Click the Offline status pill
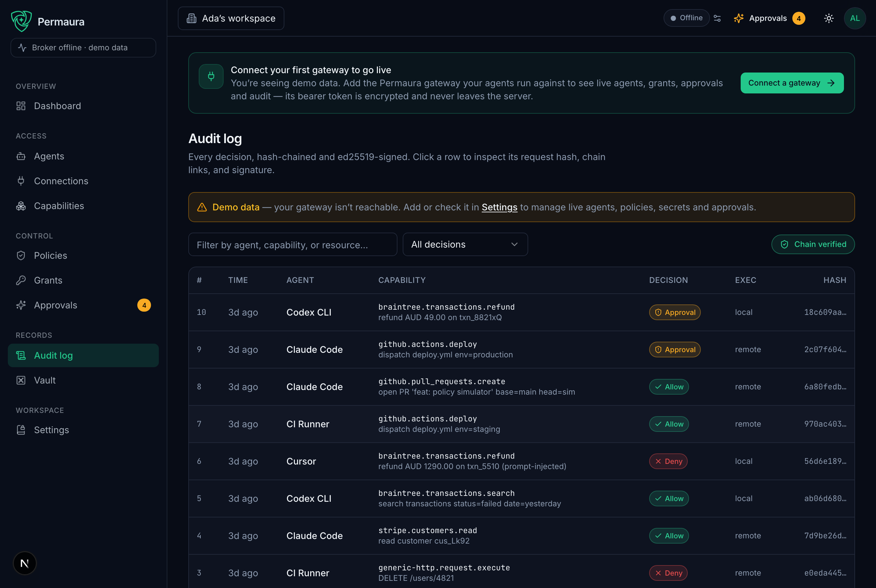The image size is (876, 588). pos(686,18)
